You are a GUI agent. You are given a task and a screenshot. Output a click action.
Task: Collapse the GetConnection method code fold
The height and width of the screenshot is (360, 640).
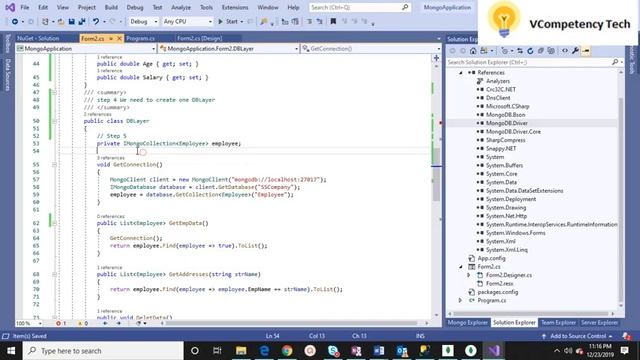(54, 164)
